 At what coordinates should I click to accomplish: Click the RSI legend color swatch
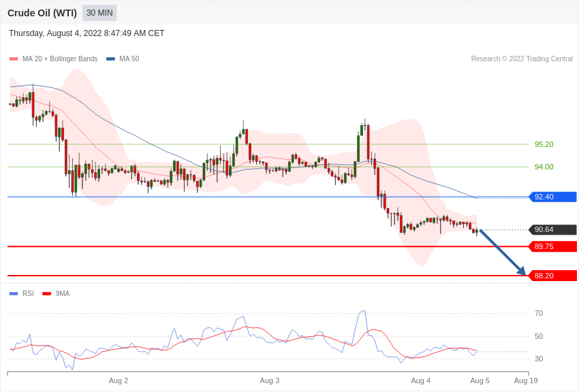click(x=14, y=293)
